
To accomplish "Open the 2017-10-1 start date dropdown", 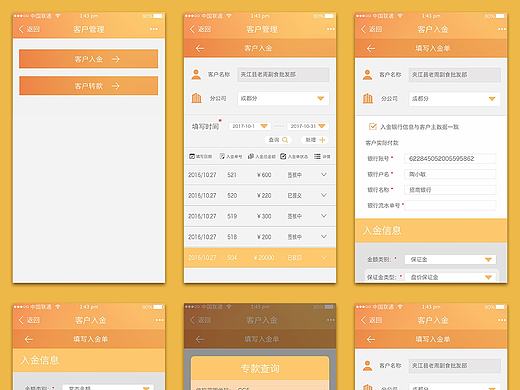I will pyautogui.click(x=250, y=126).
